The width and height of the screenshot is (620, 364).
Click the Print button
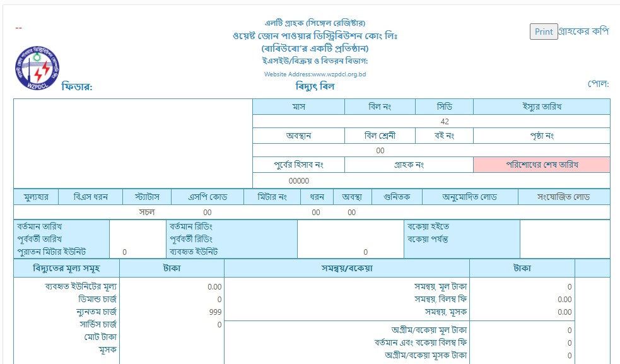542,32
